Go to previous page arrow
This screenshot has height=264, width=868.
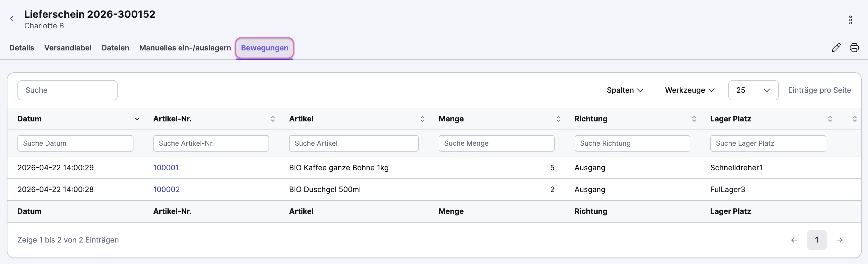click(794, 240)
